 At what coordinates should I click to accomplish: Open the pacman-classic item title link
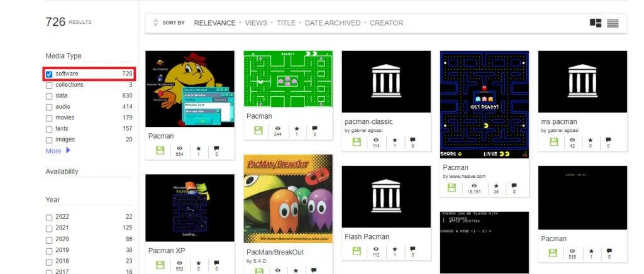point(369,122)
